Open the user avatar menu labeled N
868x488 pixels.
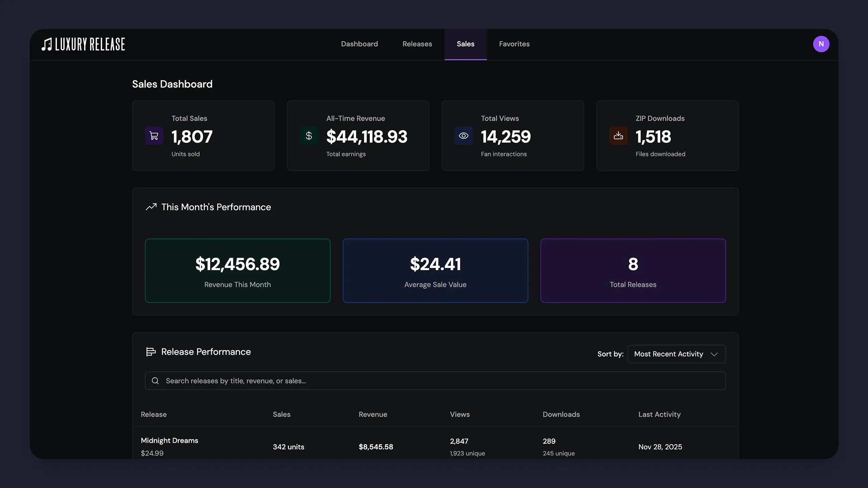[x=821, y=44]
